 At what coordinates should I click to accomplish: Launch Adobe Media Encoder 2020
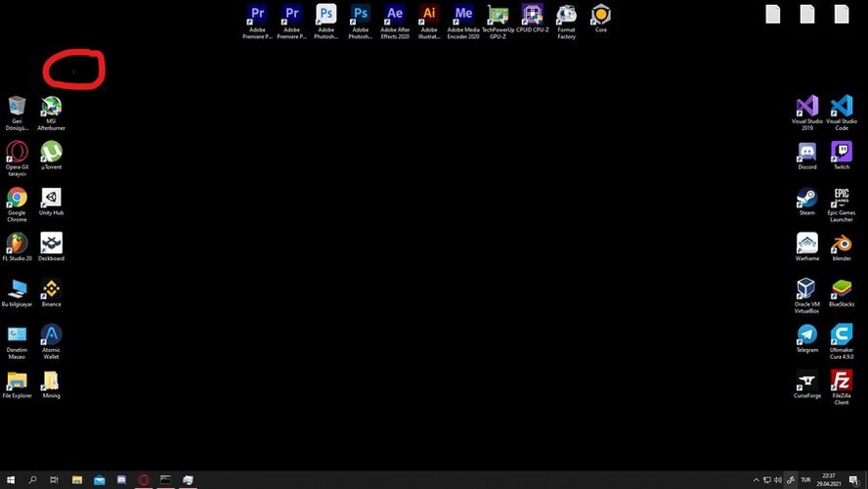click(x=463, y=22)
